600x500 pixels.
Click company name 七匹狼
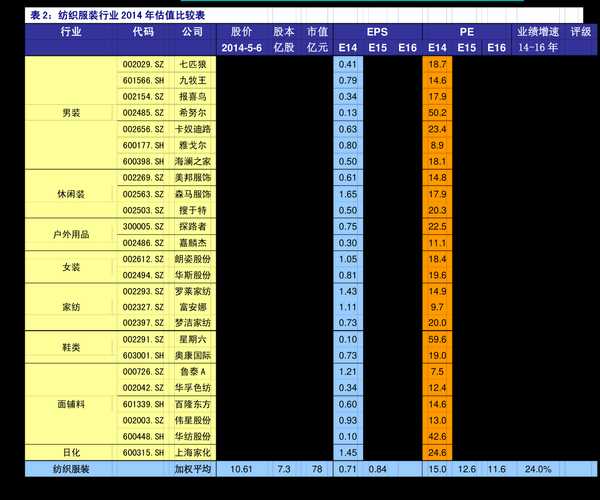[192, 64]
